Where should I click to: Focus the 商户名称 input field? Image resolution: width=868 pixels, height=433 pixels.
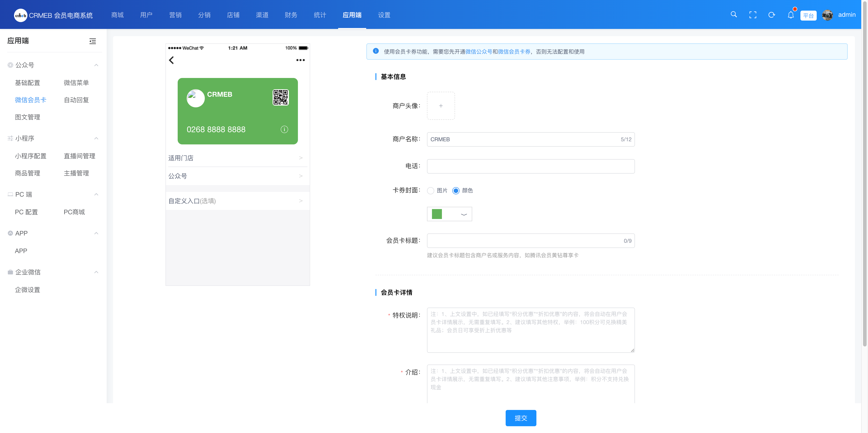click(531, 139)
